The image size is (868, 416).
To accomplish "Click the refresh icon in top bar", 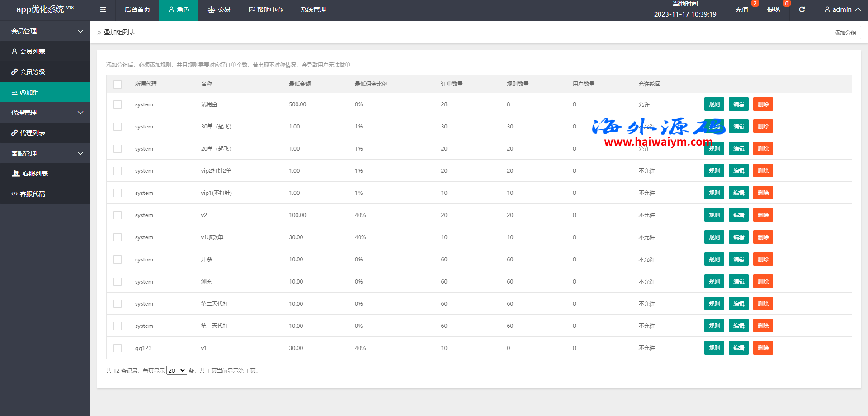I will (x=802, y=9).
